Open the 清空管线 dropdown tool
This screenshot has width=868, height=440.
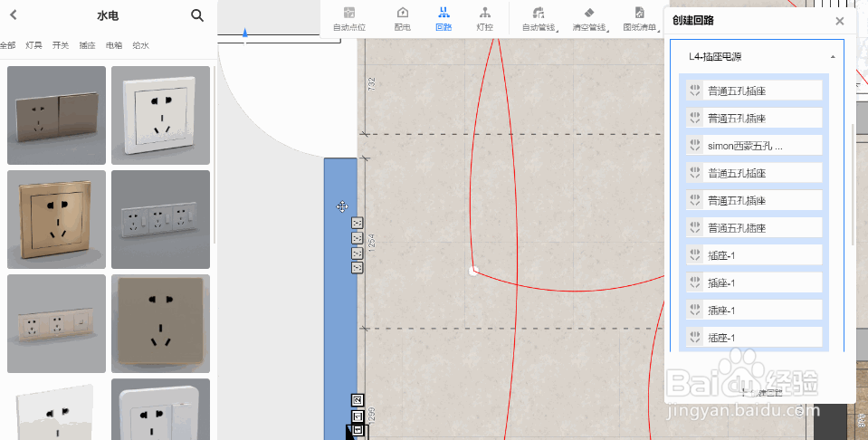pos(589,19)
